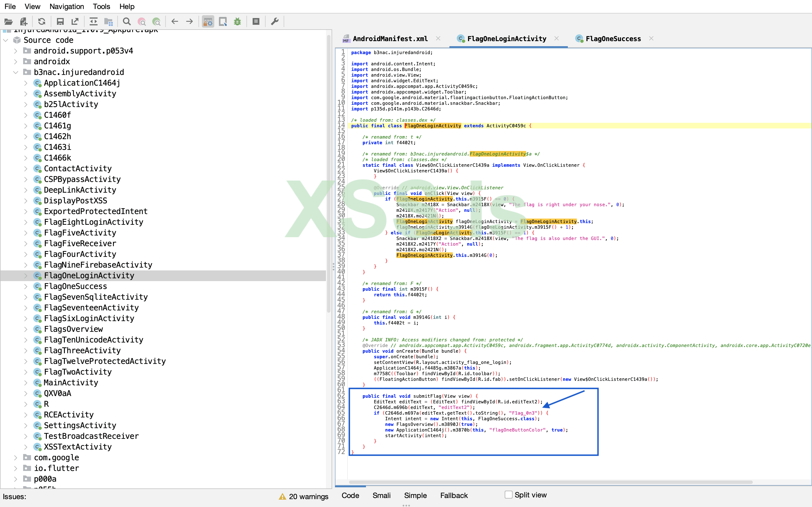This screenshot has width=812, height=507.
Task: Open the log viewer icon
Action: click(x=256, y=22)
